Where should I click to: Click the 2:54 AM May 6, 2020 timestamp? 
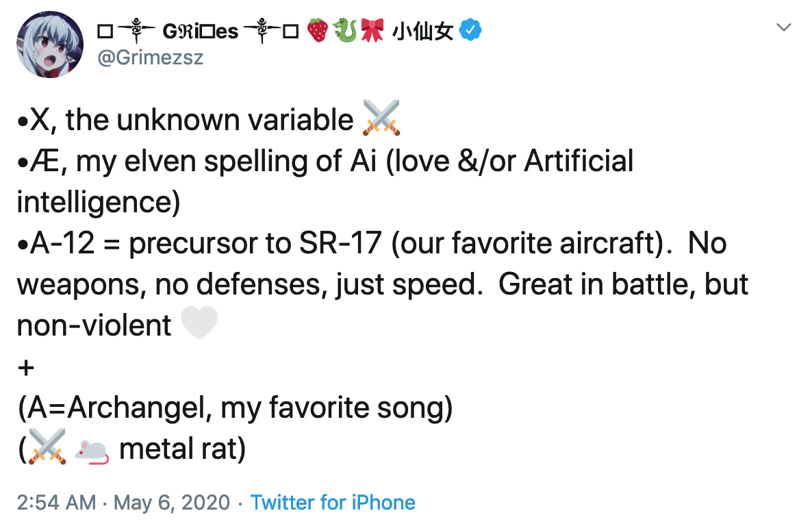coord(123,502)
